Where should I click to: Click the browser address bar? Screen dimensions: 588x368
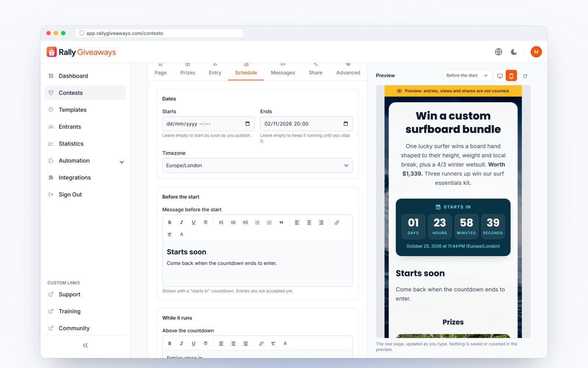[159, 33]
